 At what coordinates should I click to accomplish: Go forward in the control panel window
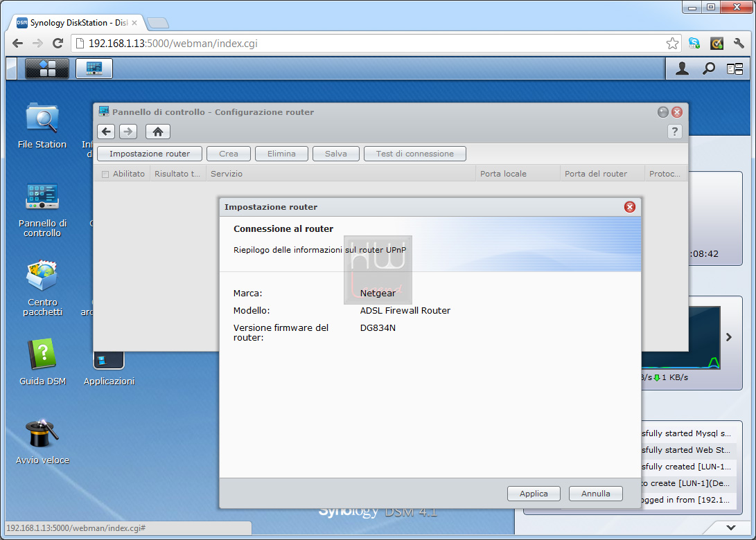pyautogui.click(x=128, y=132)
